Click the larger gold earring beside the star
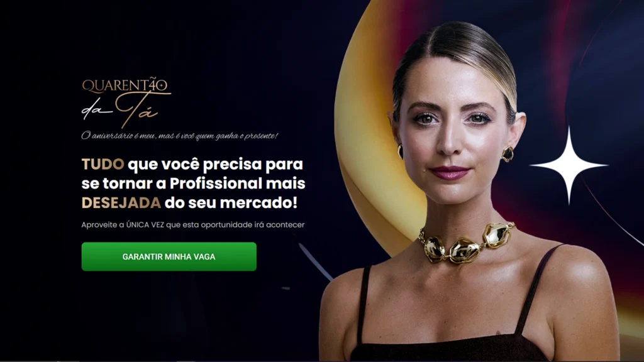Image resolution: width=644 pixels, height=362 pixels. coord(508,154)
